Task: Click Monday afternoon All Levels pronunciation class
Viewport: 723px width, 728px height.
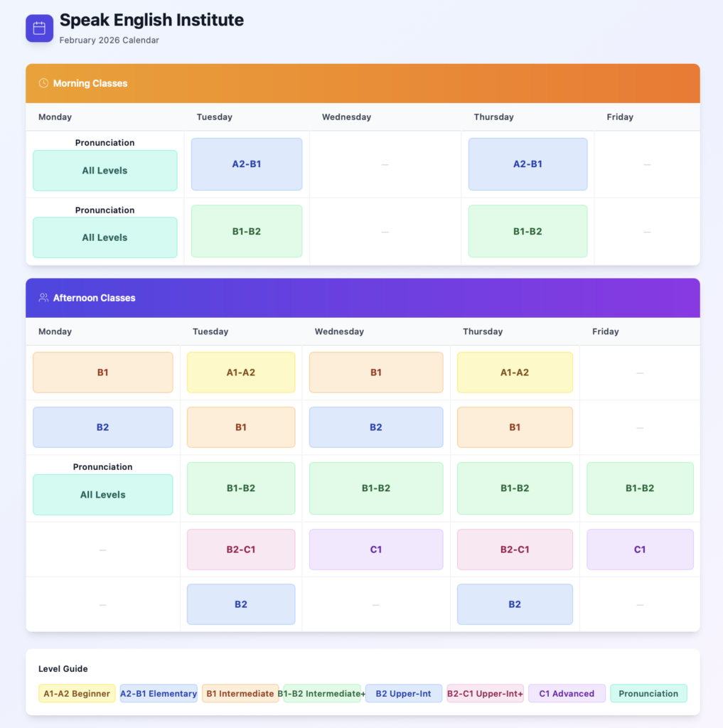Action: [x=103, y=494]
